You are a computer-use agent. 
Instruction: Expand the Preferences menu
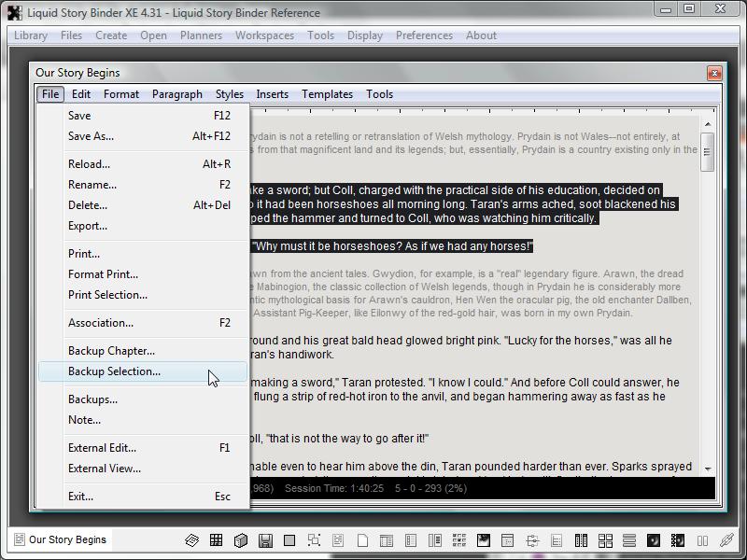[424, 35]
